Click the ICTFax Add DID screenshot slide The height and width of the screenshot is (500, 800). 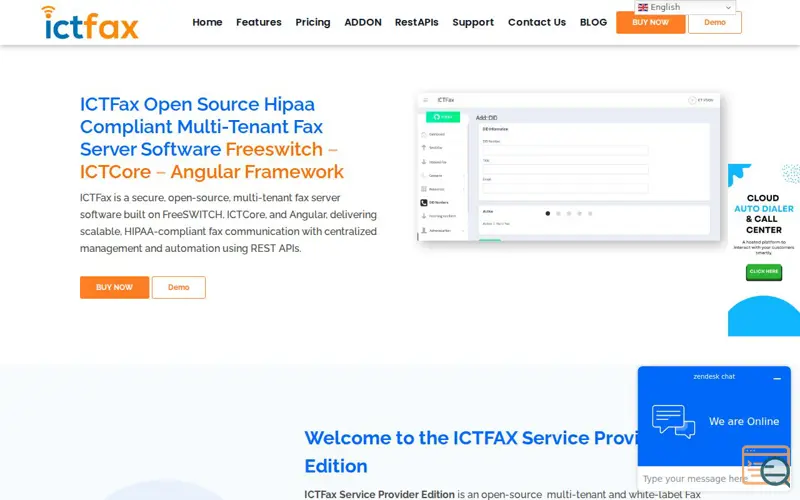click(568, 167)
